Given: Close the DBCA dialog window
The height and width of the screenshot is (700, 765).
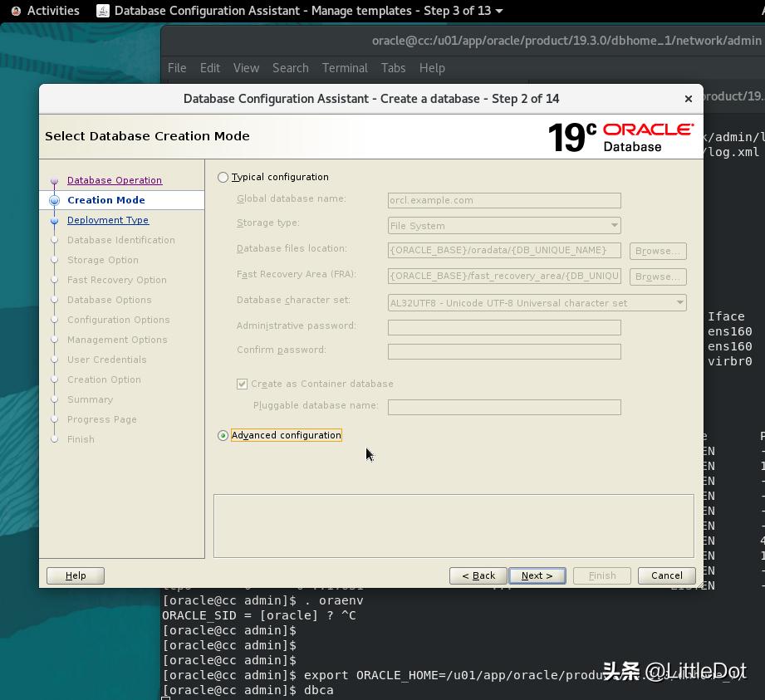Looking at the screenshot, I should point(689,99).
